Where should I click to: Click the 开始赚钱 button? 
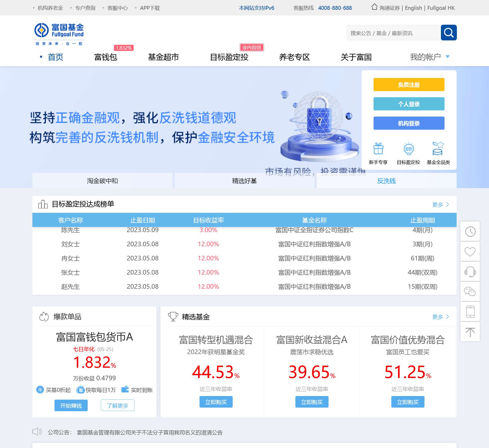71,405
